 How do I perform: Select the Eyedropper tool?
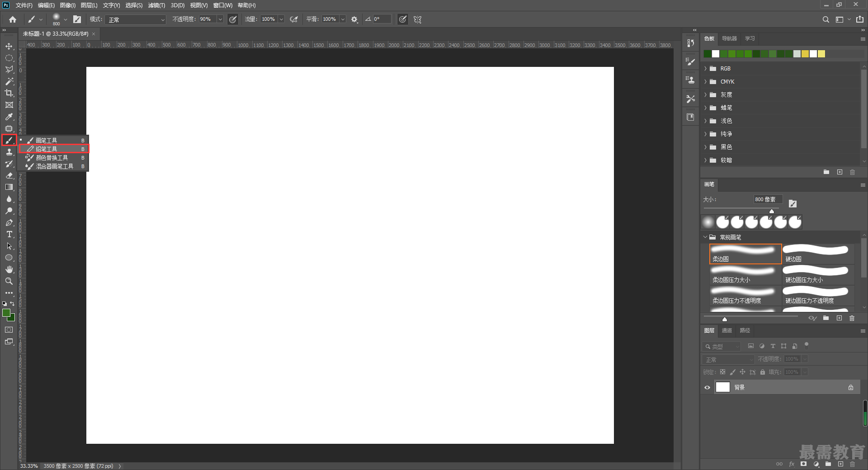tap(9, 117)
